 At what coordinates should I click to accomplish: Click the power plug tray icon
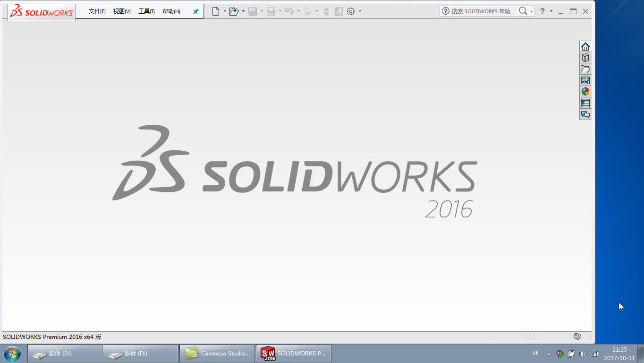(571, 354)
